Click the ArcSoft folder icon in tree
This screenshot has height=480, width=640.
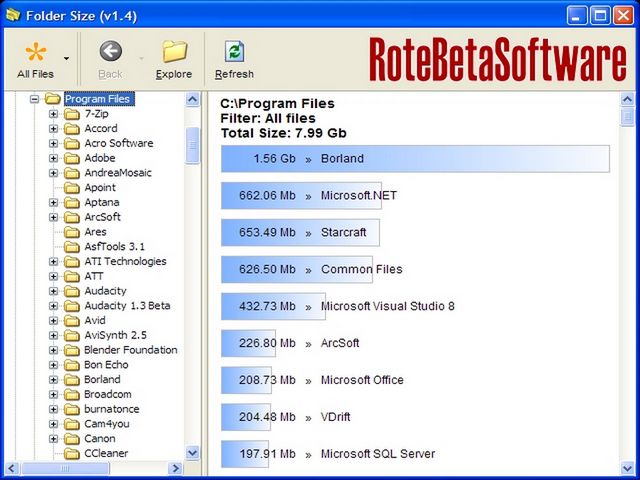pyautogui.click(x=72, y=217)
